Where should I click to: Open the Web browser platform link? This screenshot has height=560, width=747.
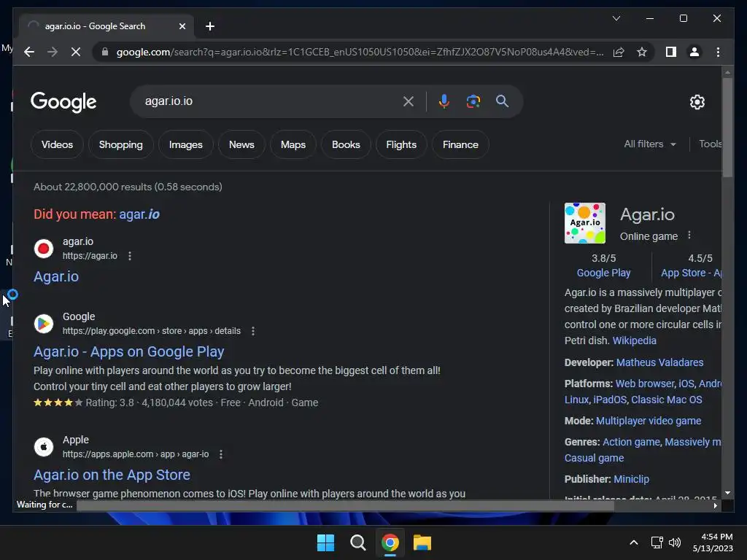tap(645, 384)
